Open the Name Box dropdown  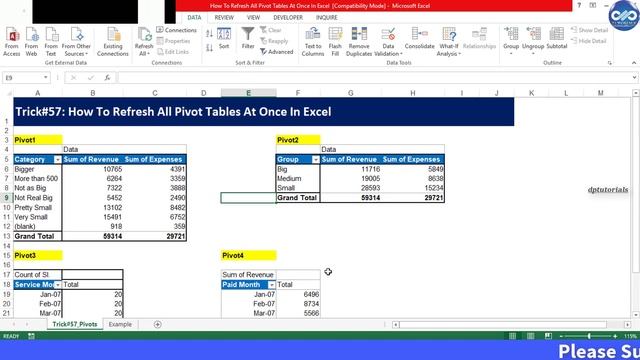point(45,78)
